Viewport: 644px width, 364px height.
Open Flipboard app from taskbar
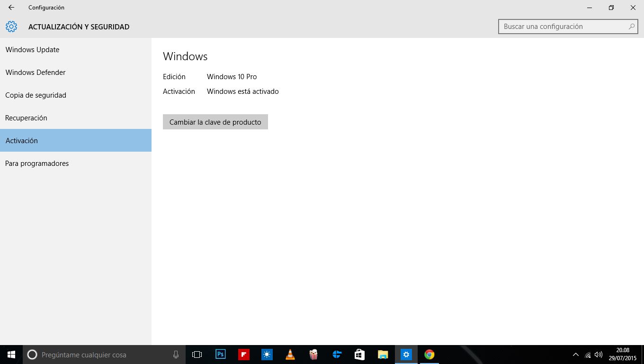click(x=244, y=355)
